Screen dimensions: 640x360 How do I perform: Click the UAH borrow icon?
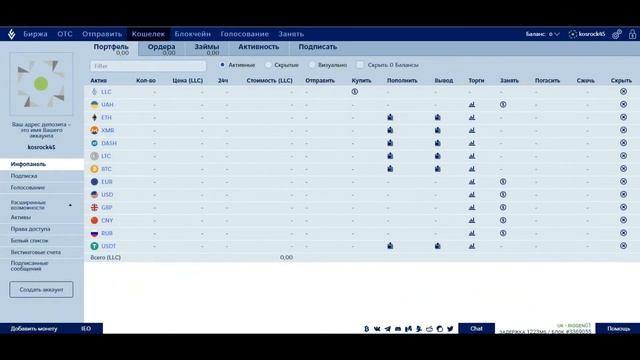503,104
